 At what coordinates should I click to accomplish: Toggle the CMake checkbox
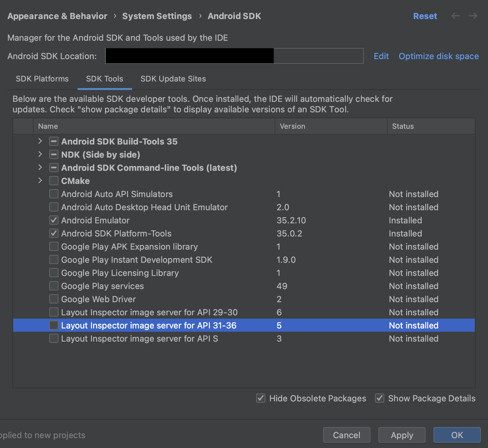(54, 181)
